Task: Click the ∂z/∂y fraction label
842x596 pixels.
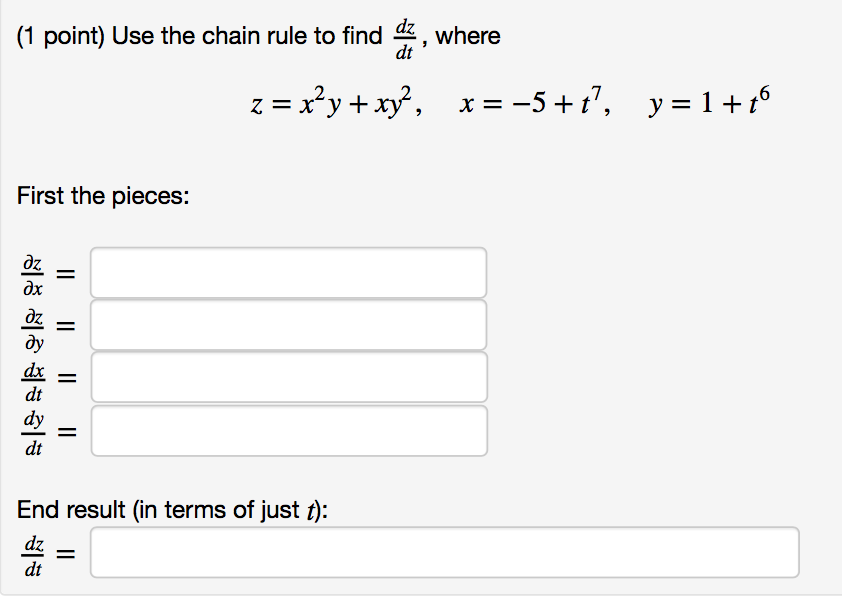Action: 31,324
